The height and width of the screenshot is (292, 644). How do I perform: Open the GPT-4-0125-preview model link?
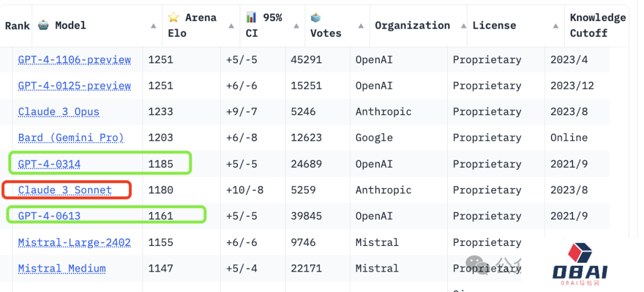(x=75, y=86)
